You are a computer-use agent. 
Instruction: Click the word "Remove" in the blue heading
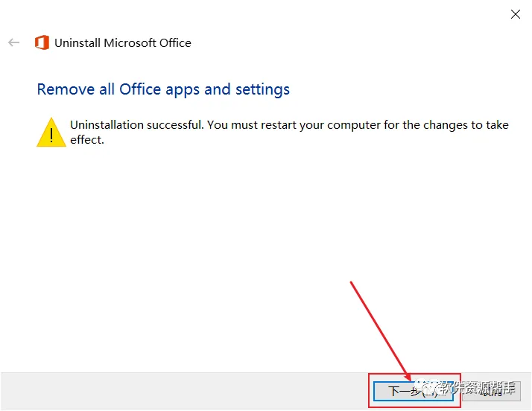coord(66,89)
